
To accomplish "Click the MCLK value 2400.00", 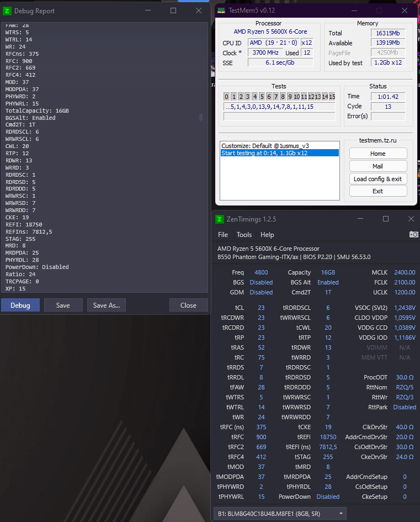I will coord(405,272).
